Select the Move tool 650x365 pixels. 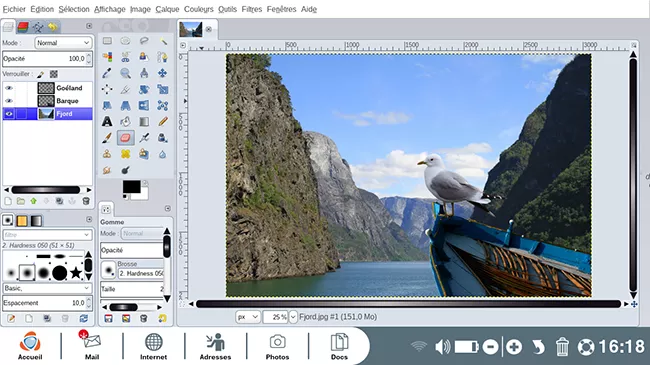(162, 73)
